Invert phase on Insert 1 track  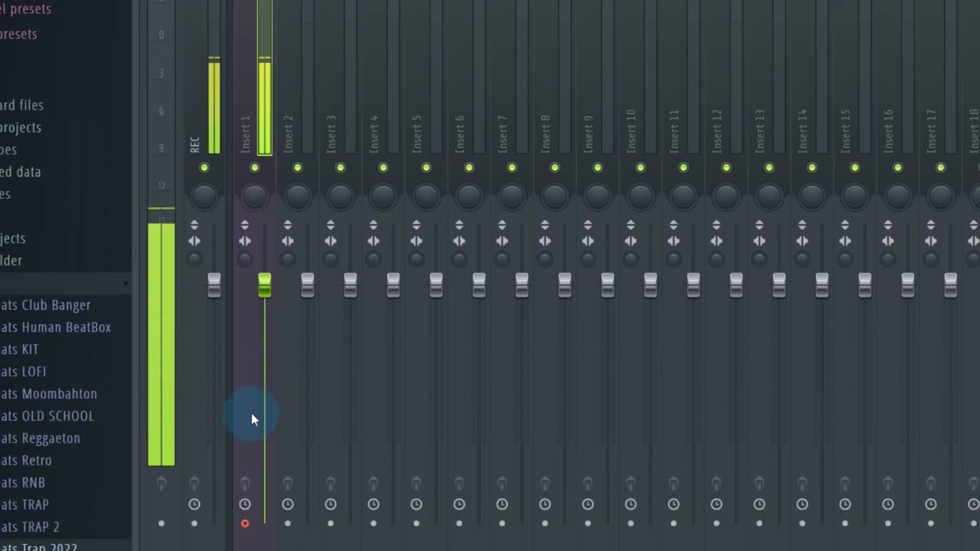[245, 225]
